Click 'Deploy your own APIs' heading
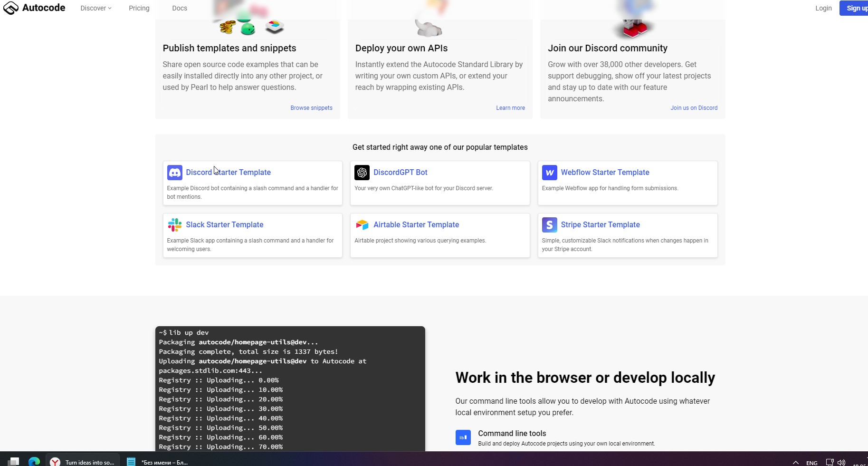The width and height of the screenshot is (868, 466). pyautogui.click(x=401, y=48)
